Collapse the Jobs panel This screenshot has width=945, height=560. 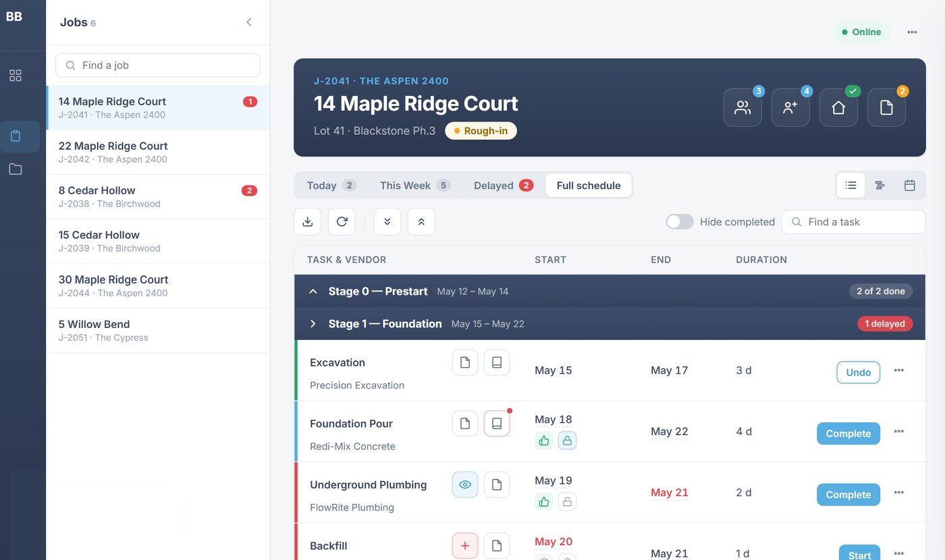tap(249, 22)
